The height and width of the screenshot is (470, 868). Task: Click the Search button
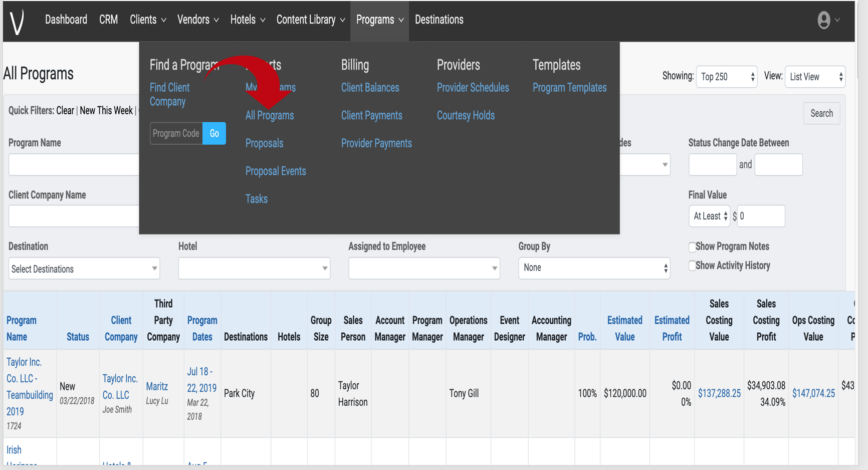point(822,113)
